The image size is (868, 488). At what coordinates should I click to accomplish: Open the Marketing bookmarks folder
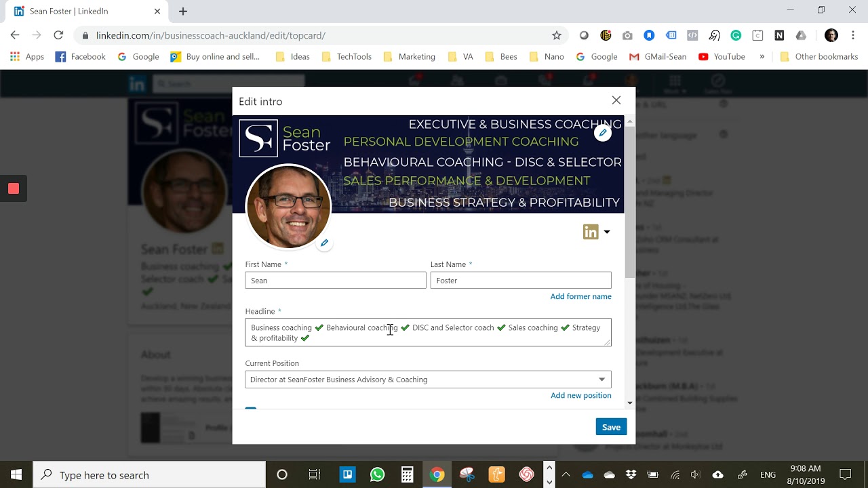click(410, 57)
